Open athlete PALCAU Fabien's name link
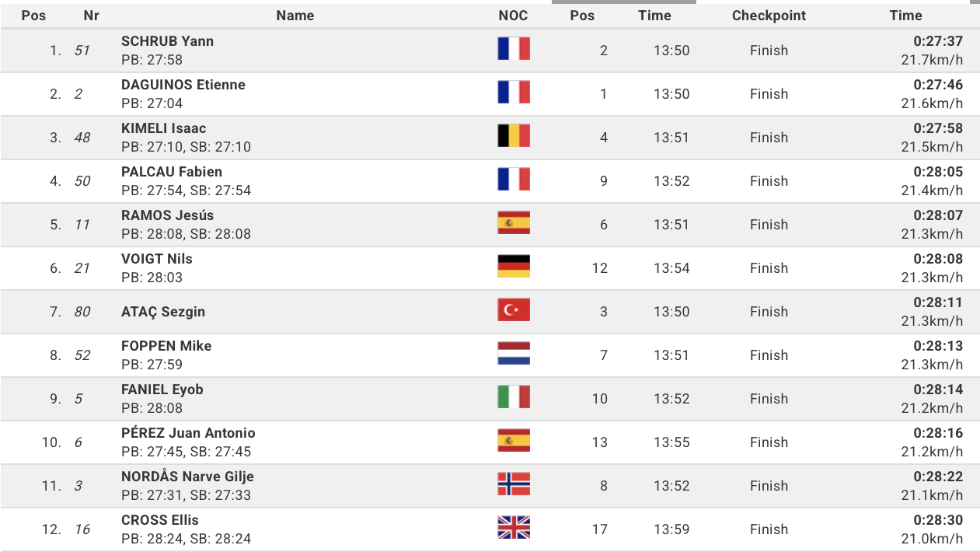The image size is (980, 552). click(172, 172)
